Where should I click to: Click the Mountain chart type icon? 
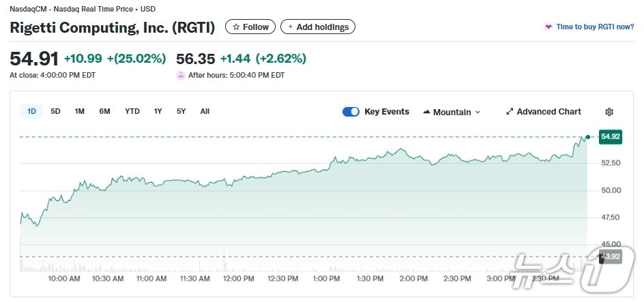click(x=426, y=112)
